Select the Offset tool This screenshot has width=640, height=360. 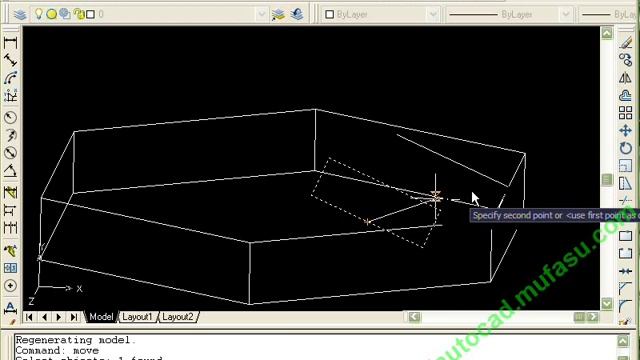click(x=625, y=96)
